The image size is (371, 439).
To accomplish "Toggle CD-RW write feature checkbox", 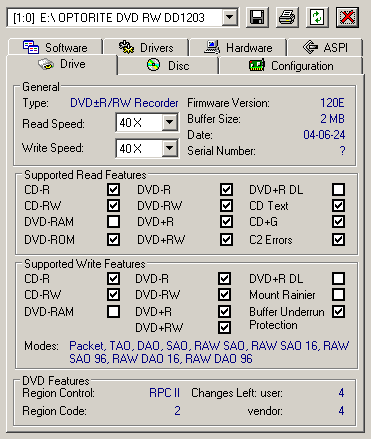I will point(113,294).
